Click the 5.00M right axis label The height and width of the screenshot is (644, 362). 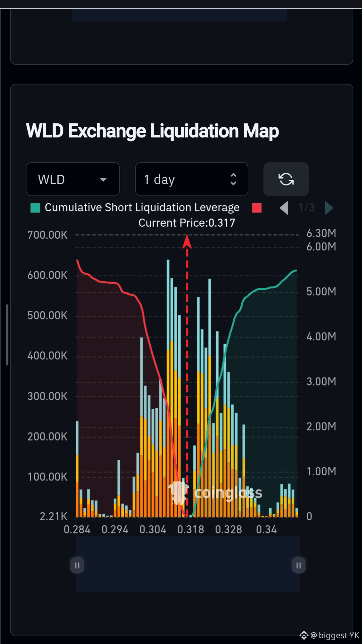tap(321, 292)
